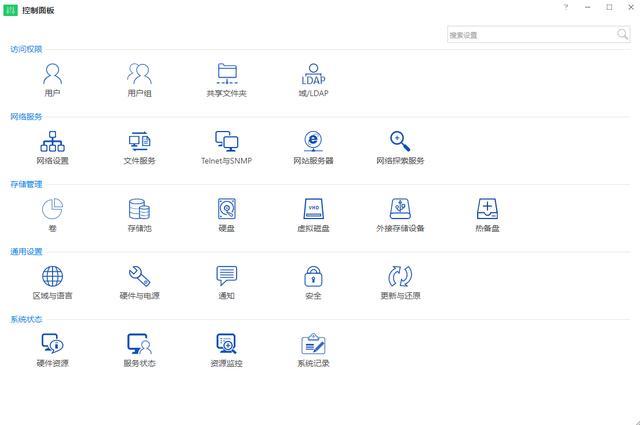Open Telnet与SNMP settings

(227, 143)
